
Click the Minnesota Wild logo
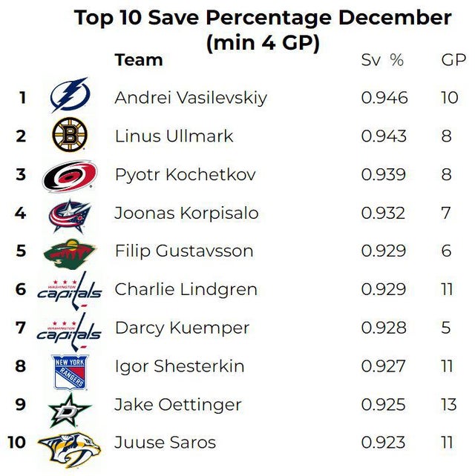tap(69, 253)
